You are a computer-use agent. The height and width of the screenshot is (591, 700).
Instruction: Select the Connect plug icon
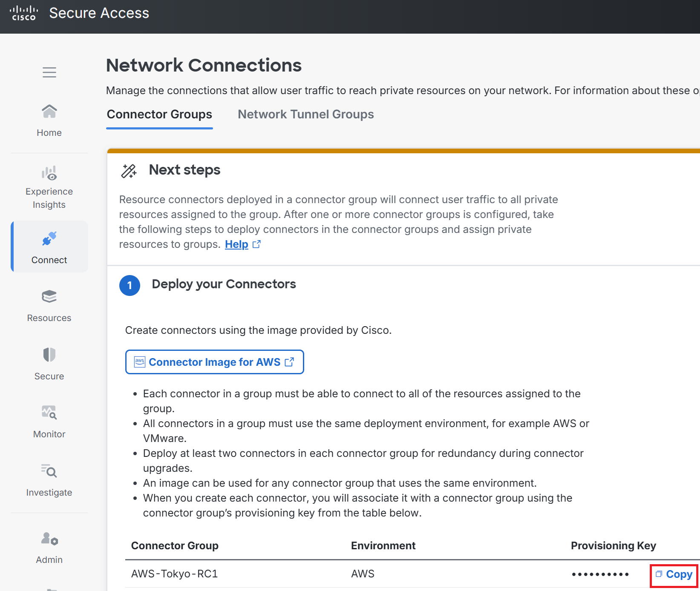pos(49,239)
